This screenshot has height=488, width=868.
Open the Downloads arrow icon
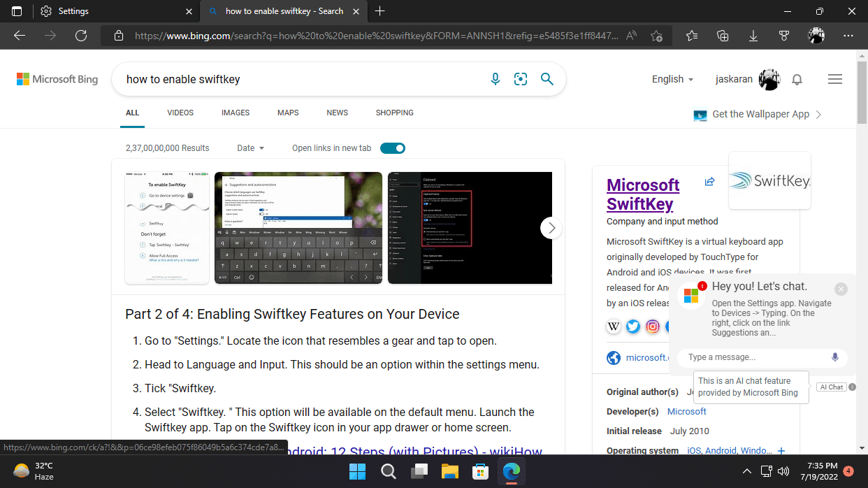point(753,36)
